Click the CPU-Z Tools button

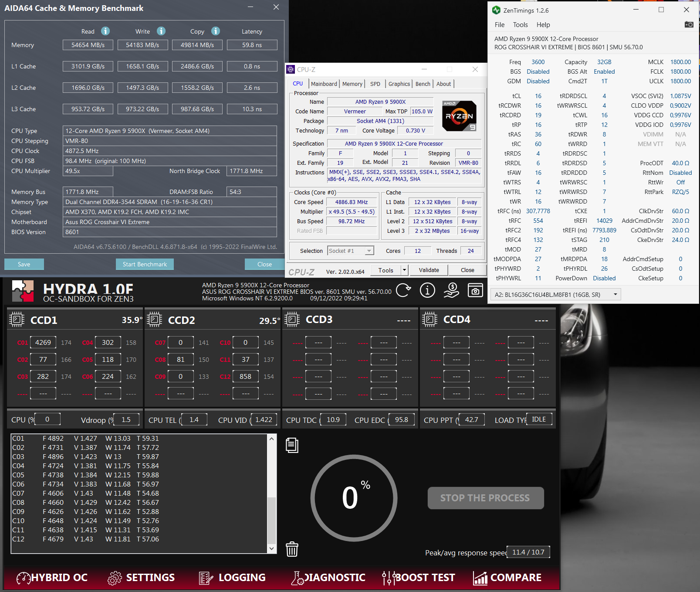386,270
